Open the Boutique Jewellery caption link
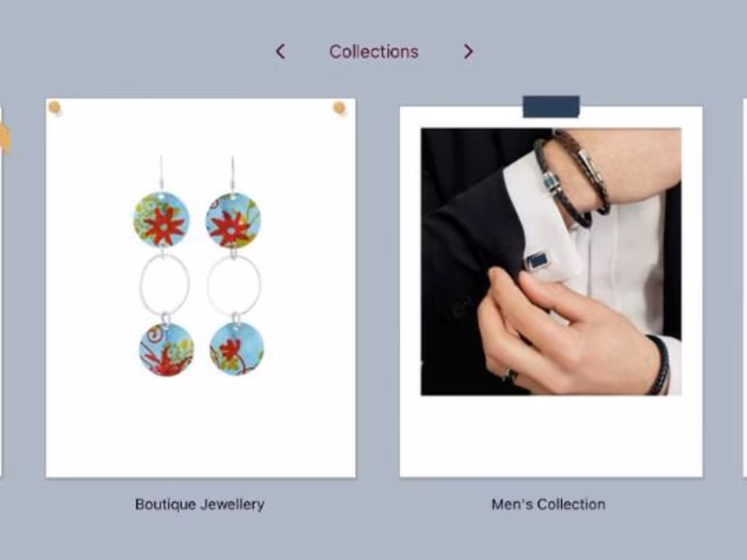 click(200, 505)
